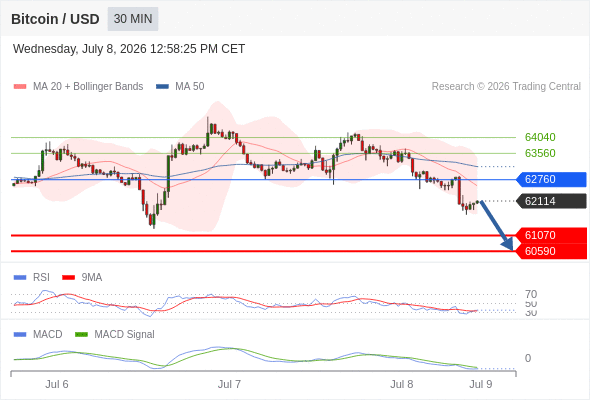Screen dimensions: 590x400
Task: Click the green MACD Signal legend swatch
Action: click(81, 335)
